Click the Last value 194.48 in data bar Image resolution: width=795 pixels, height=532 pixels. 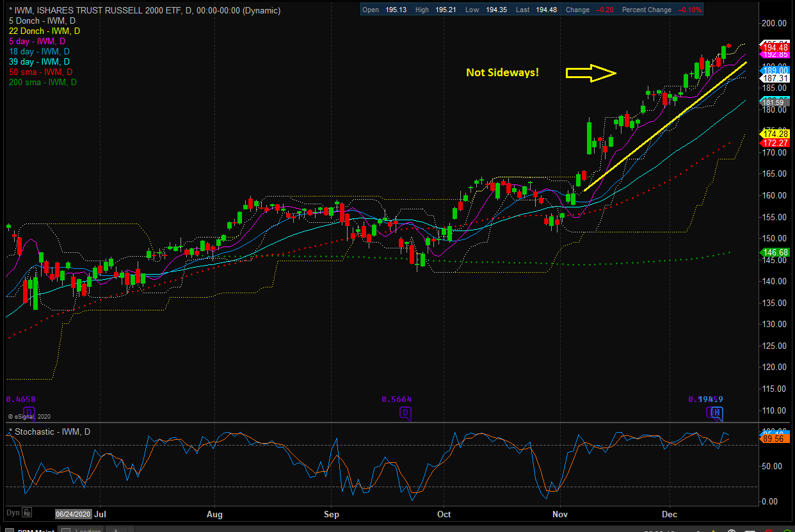click(x=545, y=10)
